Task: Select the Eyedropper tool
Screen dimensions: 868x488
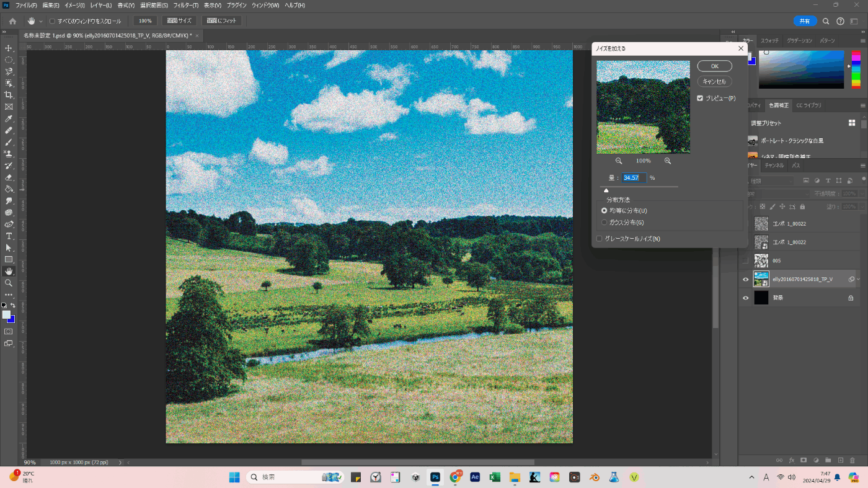Action: [9, 118]
